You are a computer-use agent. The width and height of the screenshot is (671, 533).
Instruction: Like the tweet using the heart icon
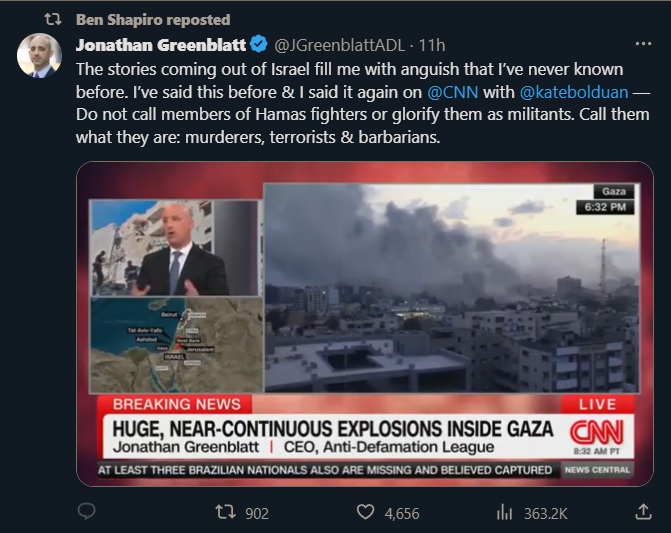[x=365, y=512]
